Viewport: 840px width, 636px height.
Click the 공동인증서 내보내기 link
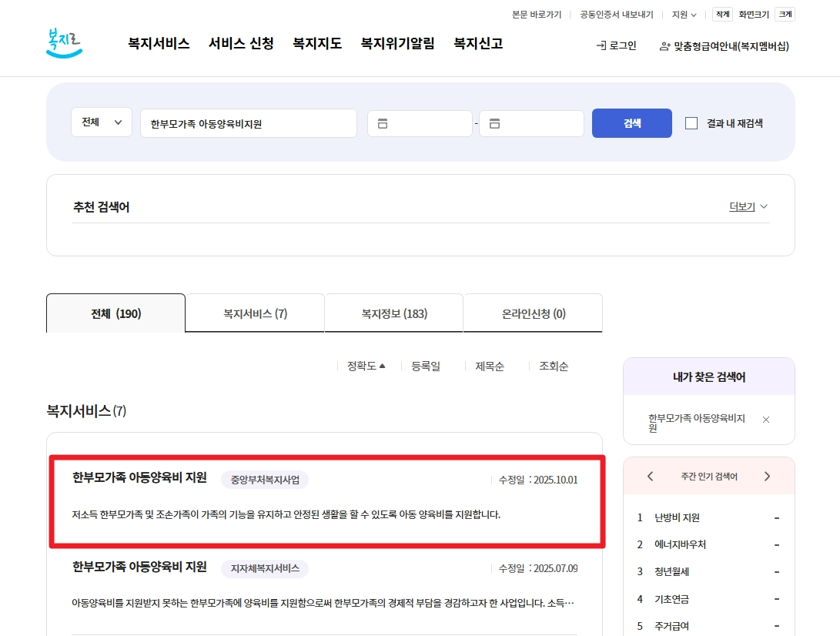(x=615, y=13)
